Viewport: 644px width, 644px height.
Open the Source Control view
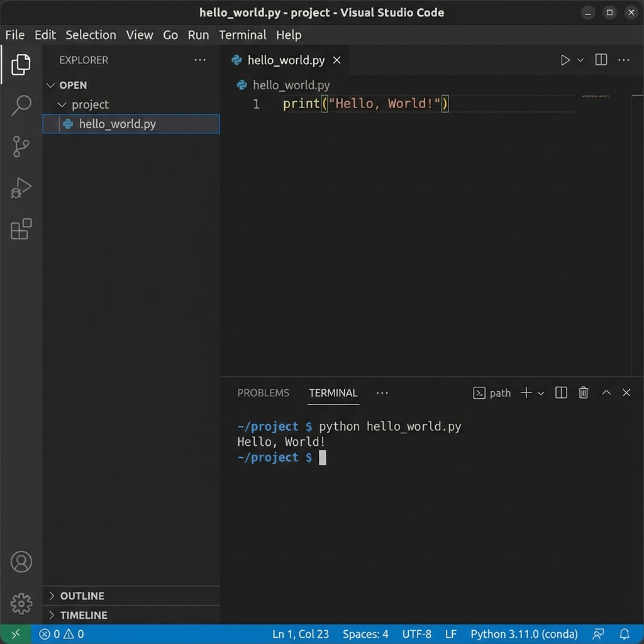[21, 146]
